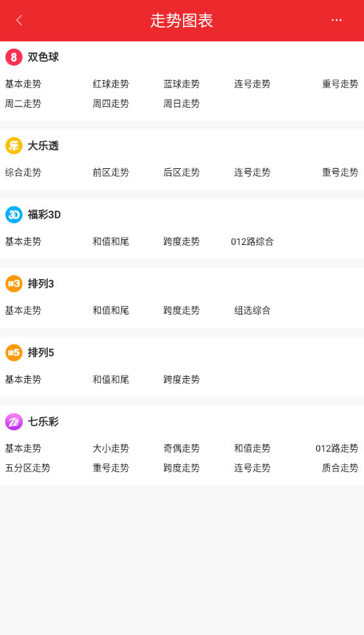Image resolution: width=364 pixels, height=635 pixels.
Task: Open the three-dot more menu
Action: point(336,20)
